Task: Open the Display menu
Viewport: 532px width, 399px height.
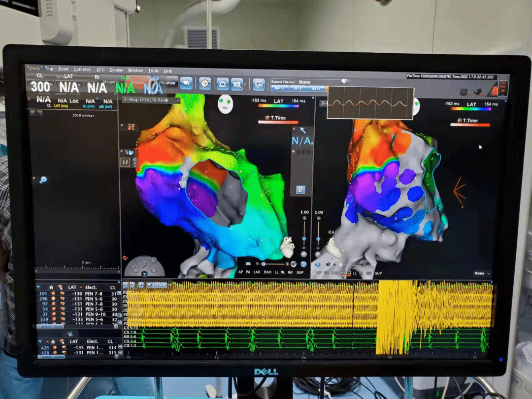Action: (x=116, y=70)
